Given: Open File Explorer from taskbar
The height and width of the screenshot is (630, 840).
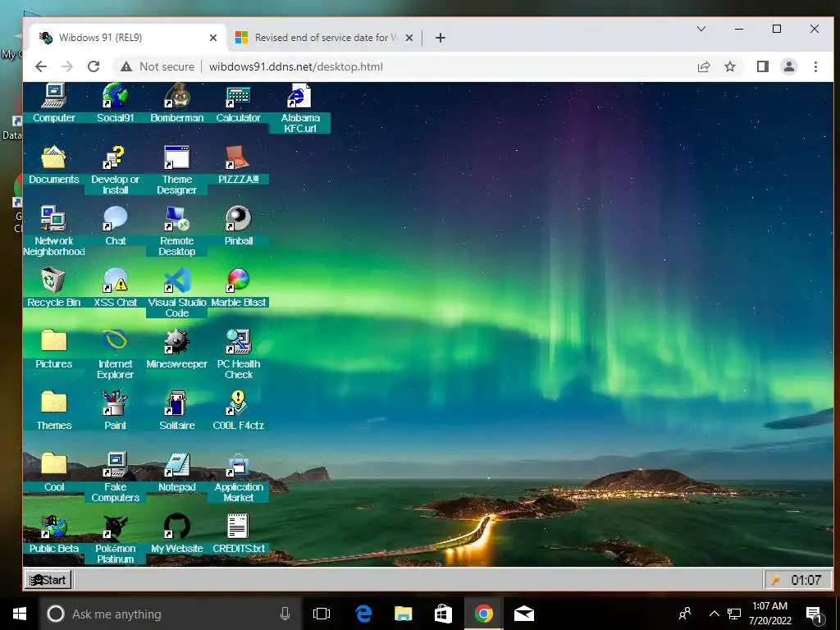Looking at the screenshot, I should (x=404, y=614).
